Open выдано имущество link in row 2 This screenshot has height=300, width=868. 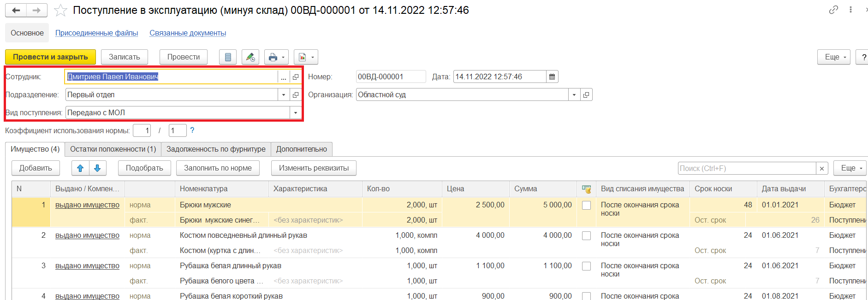click(x=87, y=235)
